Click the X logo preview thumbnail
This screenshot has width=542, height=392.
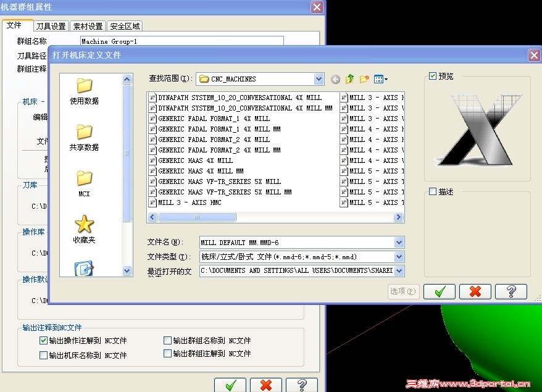477,129
